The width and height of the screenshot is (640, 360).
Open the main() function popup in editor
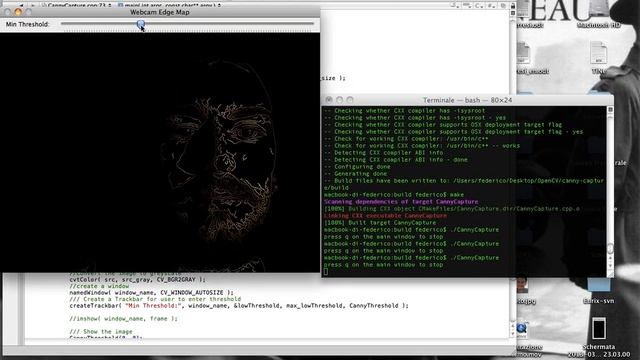point(169,5)
